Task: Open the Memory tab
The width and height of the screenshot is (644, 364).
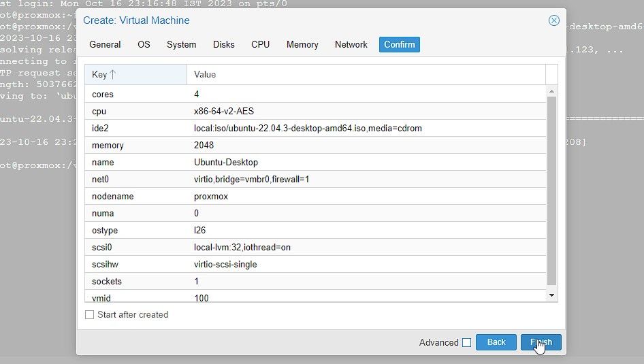Action: (302, 45)
